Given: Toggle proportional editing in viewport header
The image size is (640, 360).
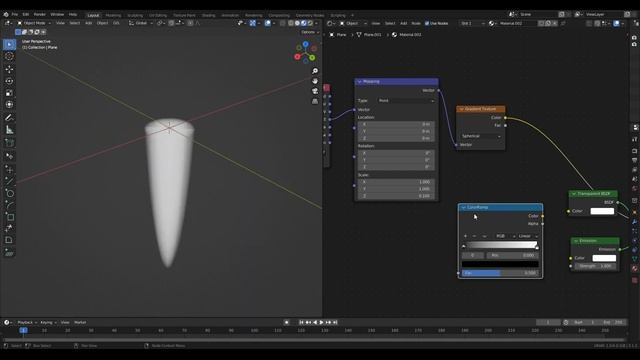Looking at the screenshot, I should (190, 23).
